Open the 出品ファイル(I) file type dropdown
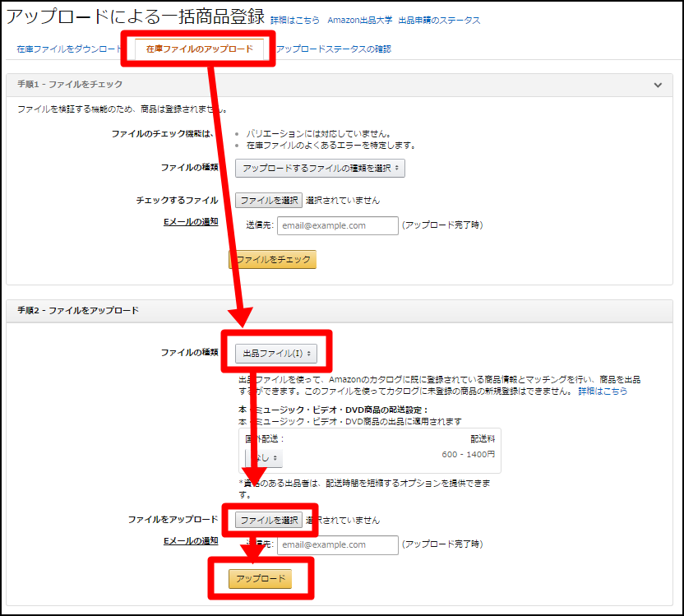 275,353
